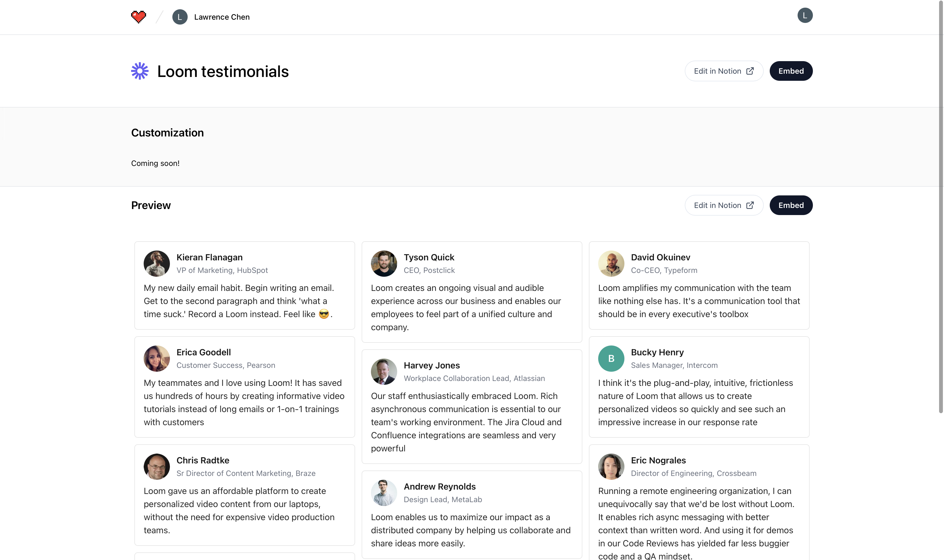Click Sr Director of Content Marketing, Braze
The height and width of the screenshot is (560, 944).
click(246, 473)
